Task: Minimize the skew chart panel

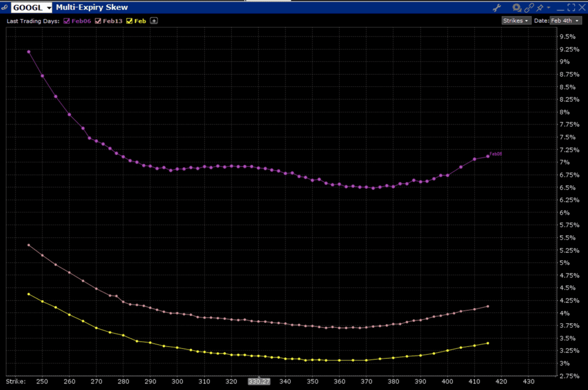Action: [x=560, y=7]
